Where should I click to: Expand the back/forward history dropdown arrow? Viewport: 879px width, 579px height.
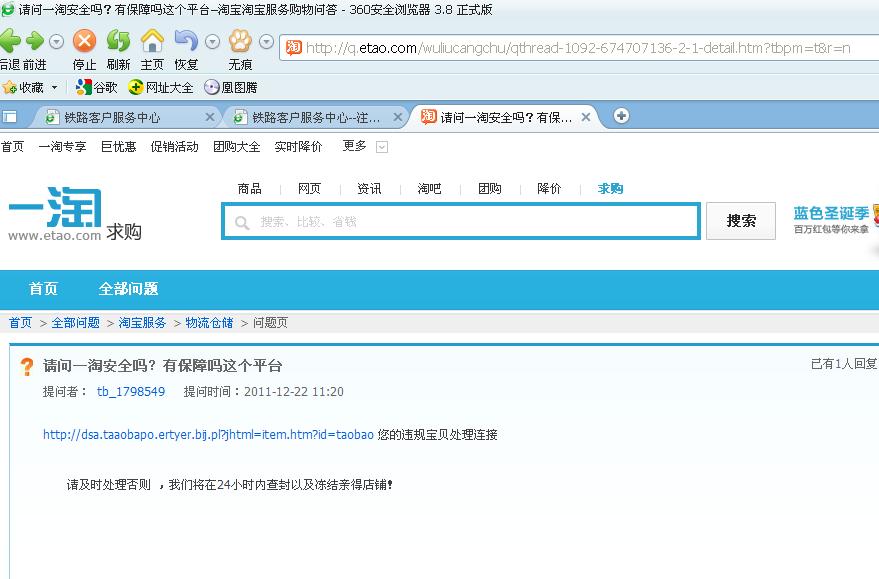[57, 42]
